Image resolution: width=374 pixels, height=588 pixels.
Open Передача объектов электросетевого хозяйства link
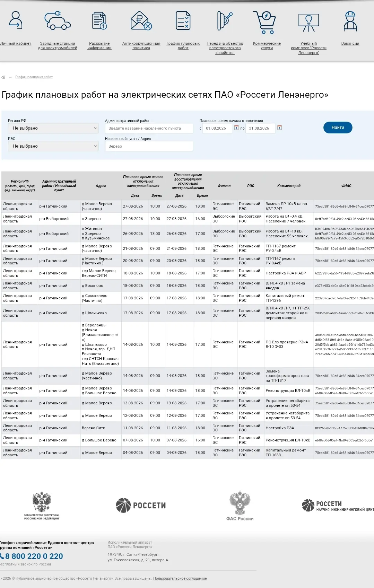point(225,48)
